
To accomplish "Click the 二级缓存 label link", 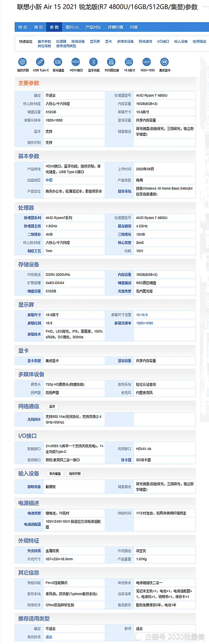I will point(34,234).
